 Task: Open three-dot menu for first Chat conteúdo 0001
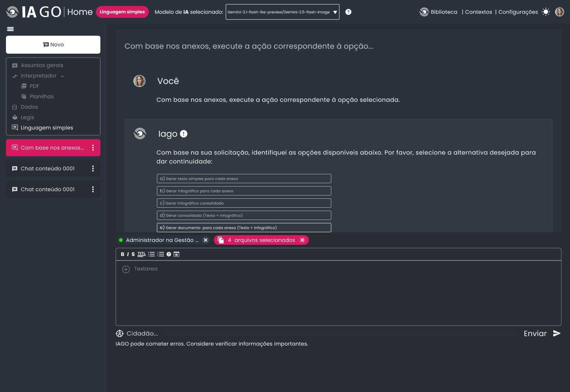point(93,169)
